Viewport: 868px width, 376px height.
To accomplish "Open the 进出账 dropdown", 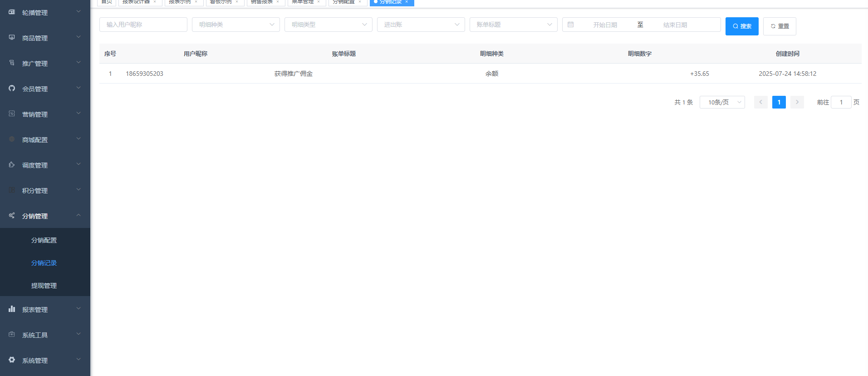I will click(x=421, y=25).
